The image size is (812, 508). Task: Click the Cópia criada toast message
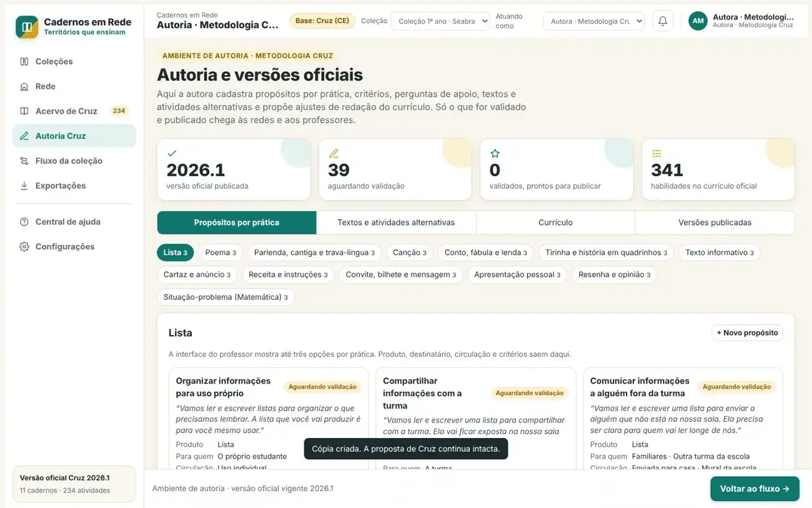[406, 449]
